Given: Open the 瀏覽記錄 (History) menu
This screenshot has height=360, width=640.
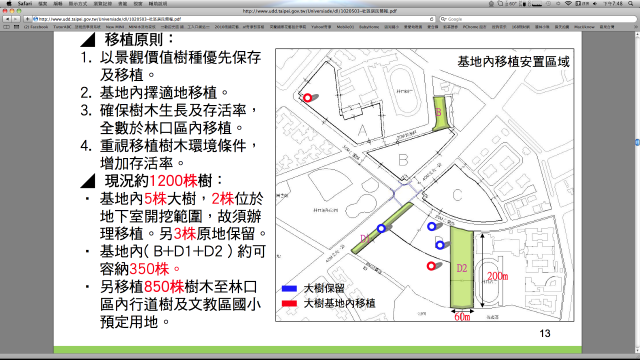Looking at the screenshot, I should (x=102, y=3).
